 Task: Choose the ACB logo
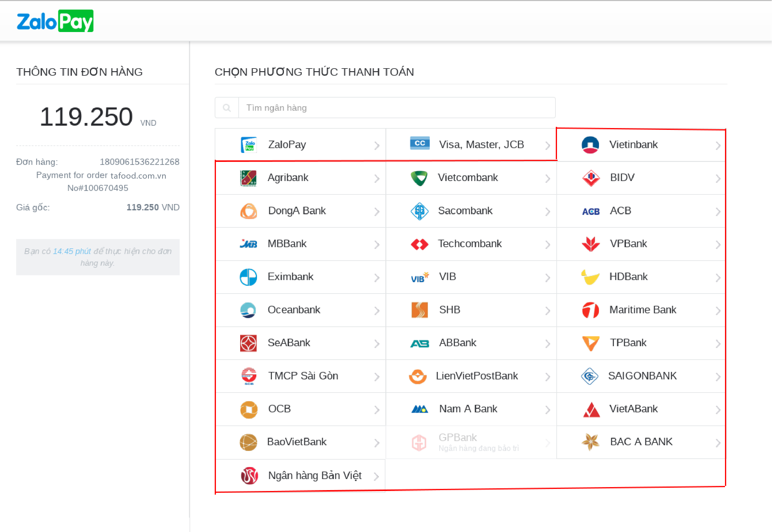click(591, 211)
